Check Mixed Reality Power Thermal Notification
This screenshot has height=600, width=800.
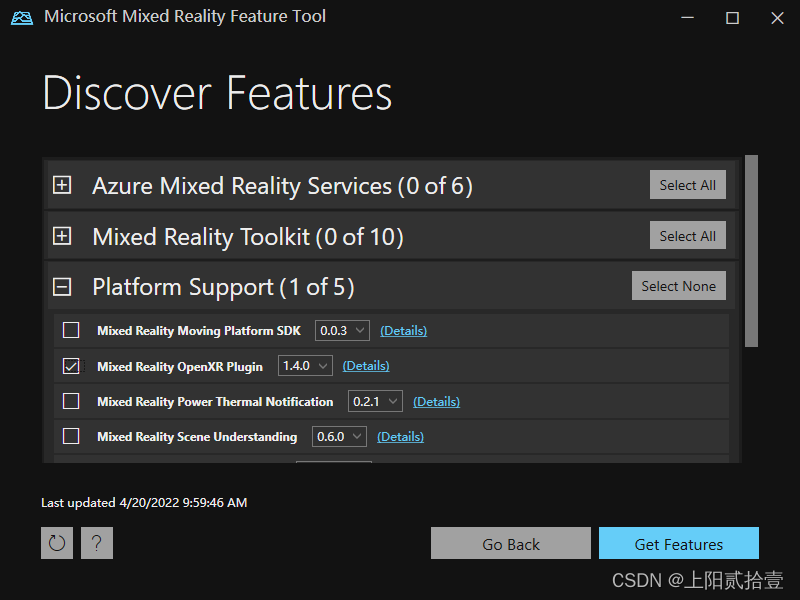[x=71, y=401]
